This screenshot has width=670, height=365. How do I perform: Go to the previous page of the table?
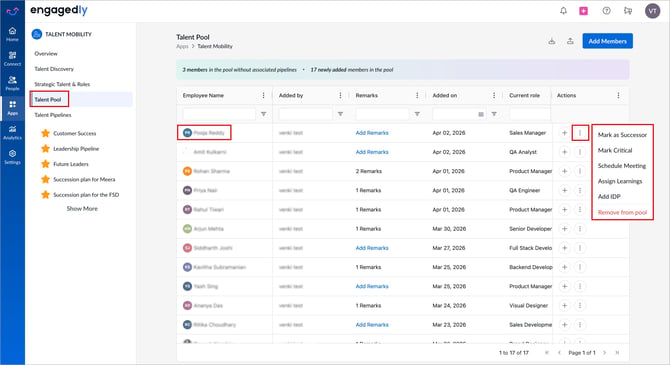[559, 353]
